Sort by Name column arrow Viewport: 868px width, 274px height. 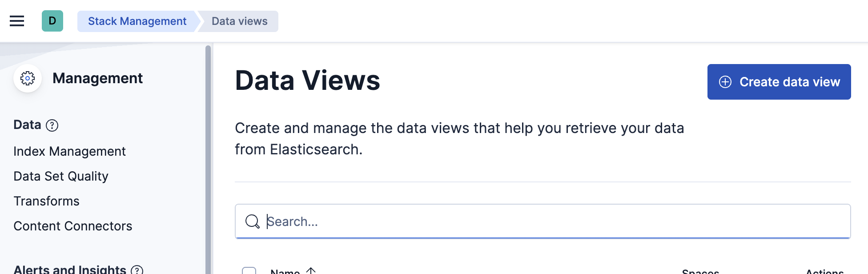coord(311,270)
